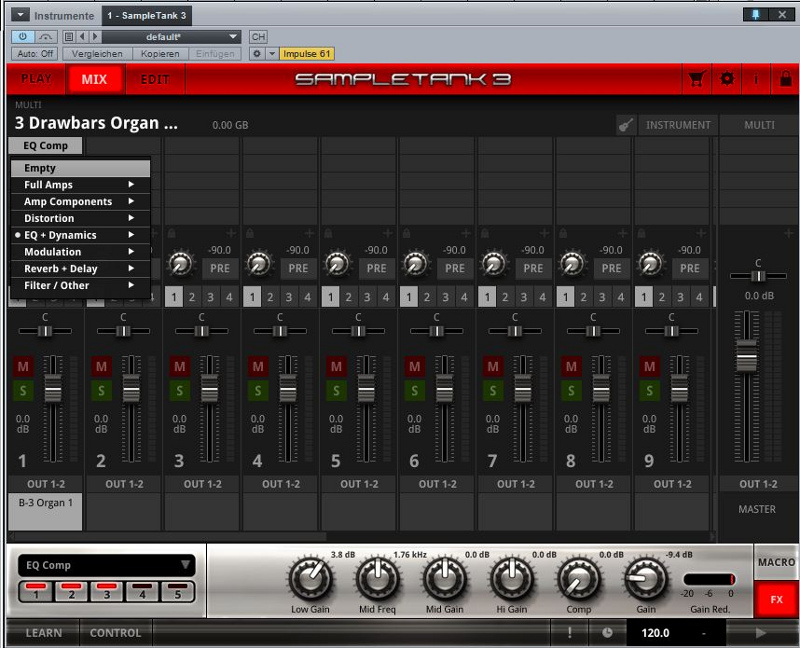Mute channel 1
Screen dimensions: 800x648
click(23, 366)
